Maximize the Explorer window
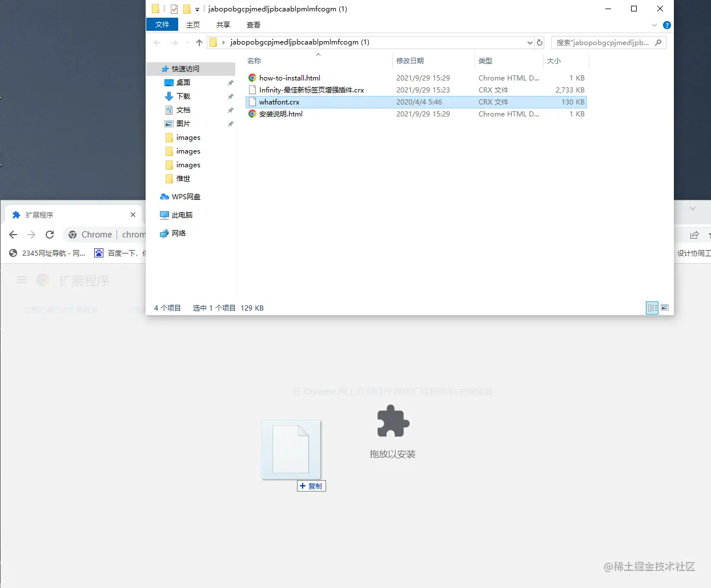 (634, 9)
